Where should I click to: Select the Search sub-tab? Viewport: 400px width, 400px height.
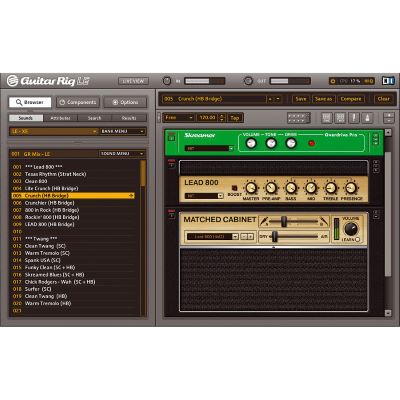(95, 118)
